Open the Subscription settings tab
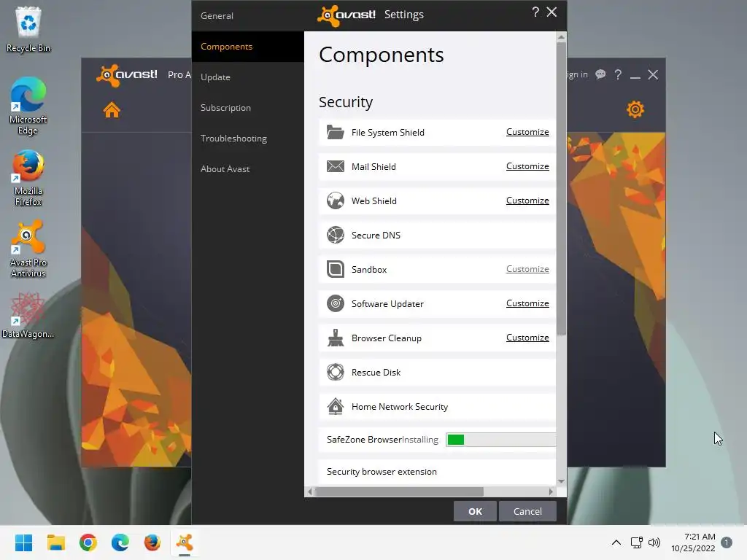The image size is (747, 560). [248, 107]
